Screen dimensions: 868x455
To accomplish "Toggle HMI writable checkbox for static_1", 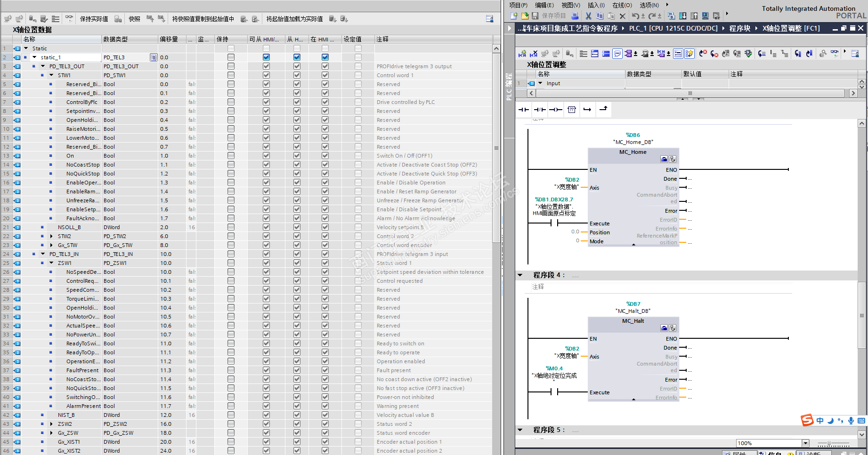I will tap(297, 57).
